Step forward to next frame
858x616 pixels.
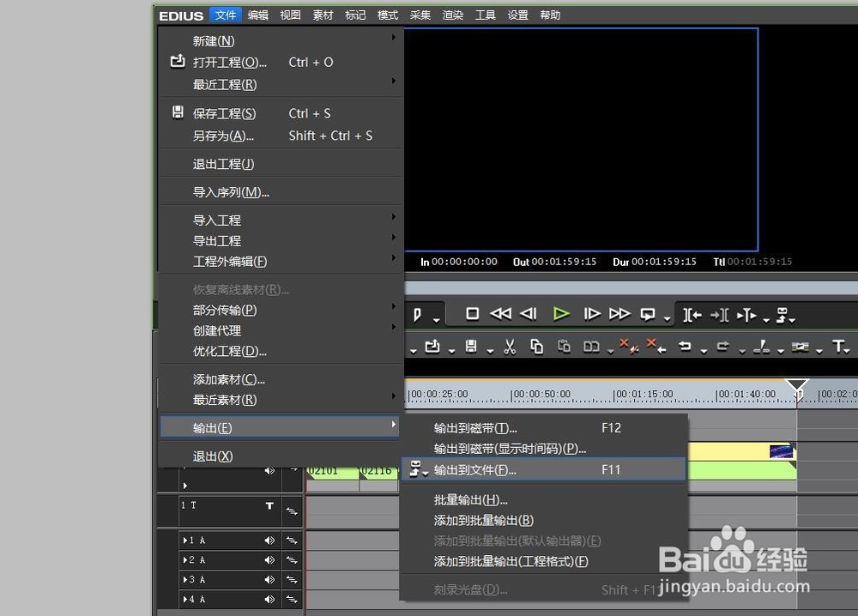(591, 314)
